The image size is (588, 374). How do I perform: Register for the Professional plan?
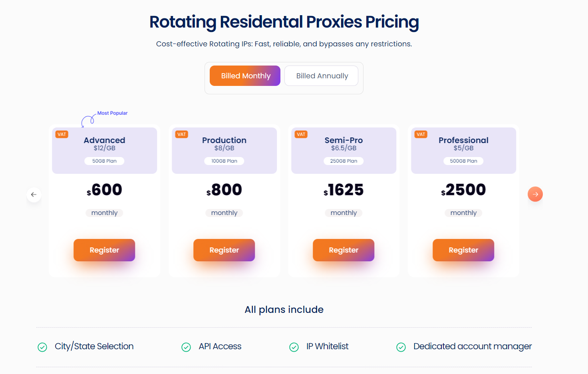(463, 250)
